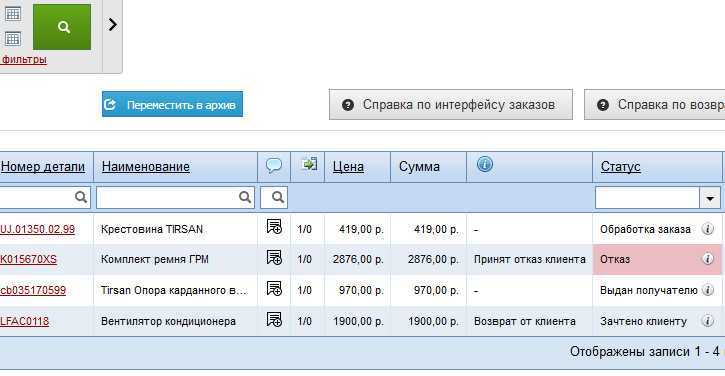Click Tirsan Опора карданного в… cell
Viewport: 725px width, 376px height.
[x=176, y=290]
